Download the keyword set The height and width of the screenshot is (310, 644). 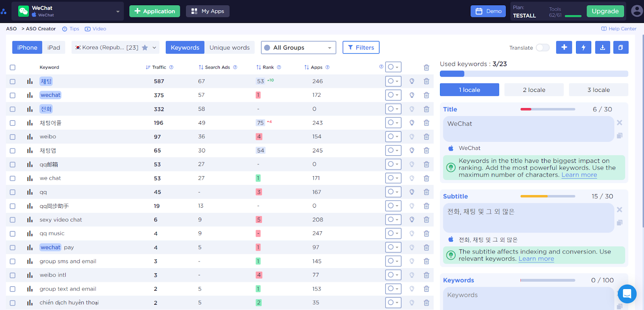pos(603,47)
